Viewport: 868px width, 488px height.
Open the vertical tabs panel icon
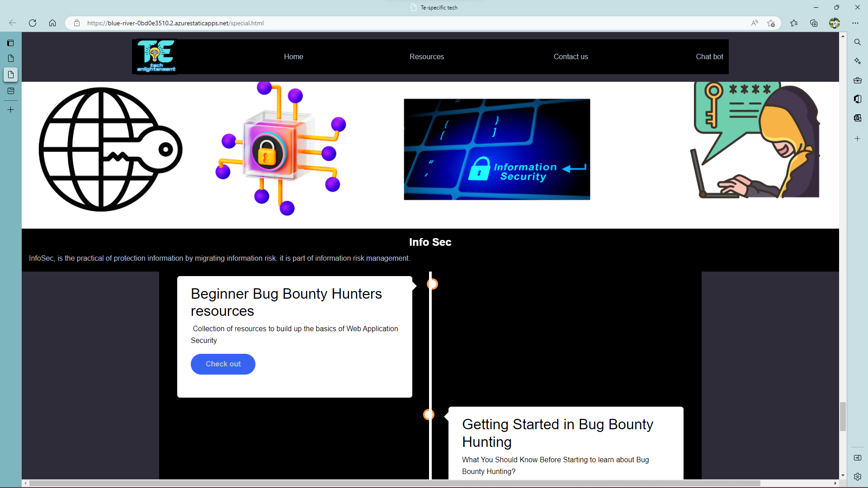(x=10, y=43)
